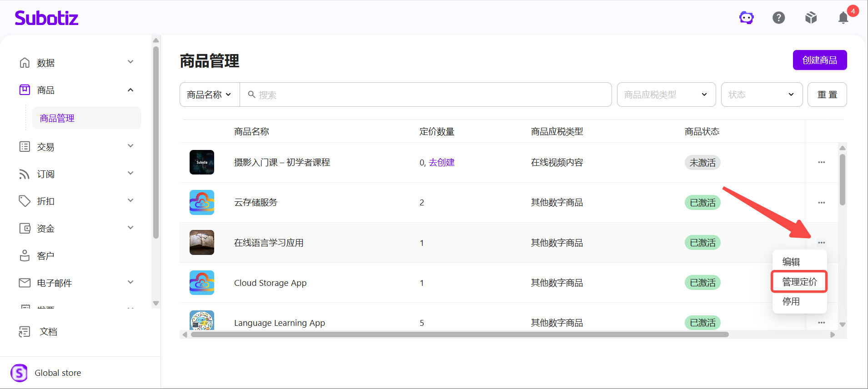Select 管理定价 from the context menu
Screen dimensions: 868x389
[799, 282]
